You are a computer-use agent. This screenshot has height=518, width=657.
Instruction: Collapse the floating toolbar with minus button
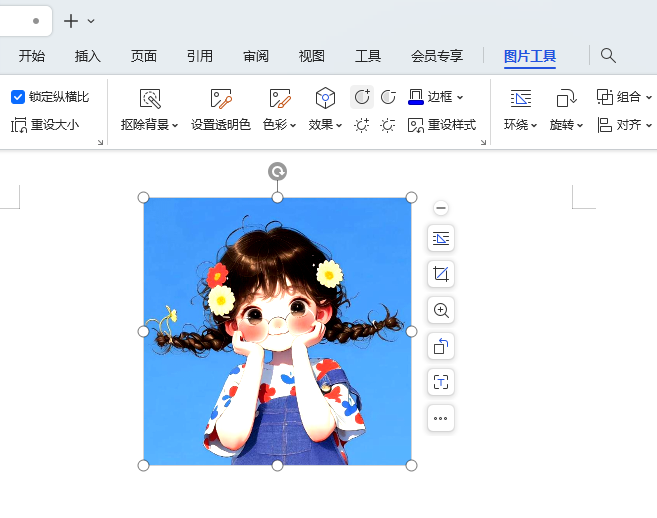[x=441, y=208]
